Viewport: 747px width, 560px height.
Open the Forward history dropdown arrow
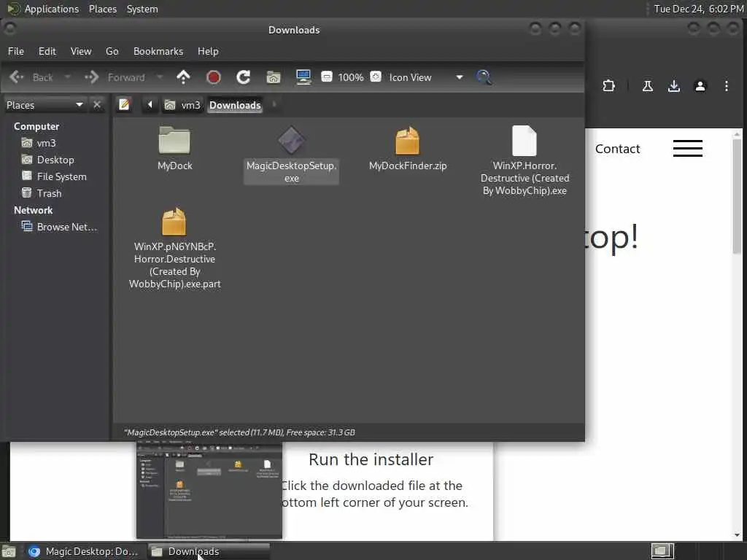160,77
